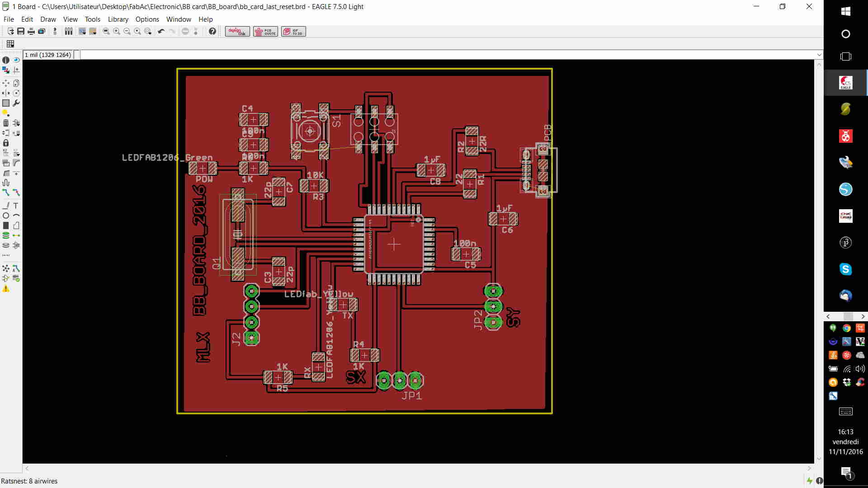Open the Library menu
The width and height of the screenshot is (868, 488).
[118, 19]
